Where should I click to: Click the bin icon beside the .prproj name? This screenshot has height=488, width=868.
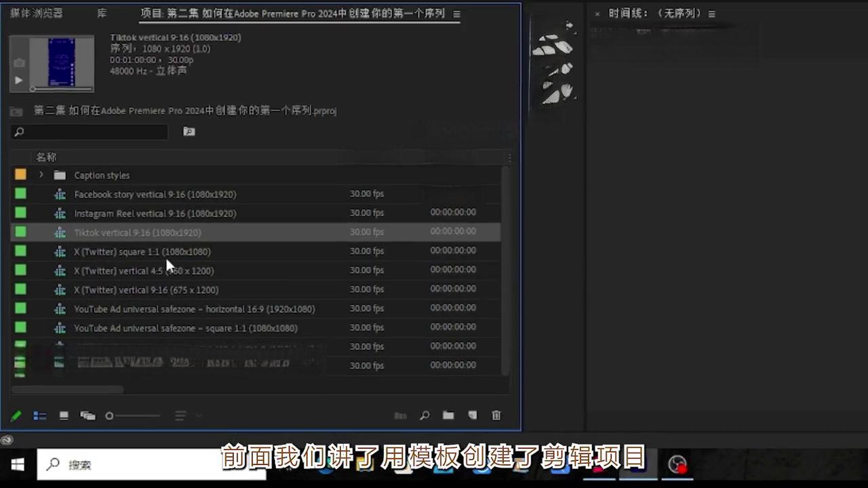tap(16, 111)
